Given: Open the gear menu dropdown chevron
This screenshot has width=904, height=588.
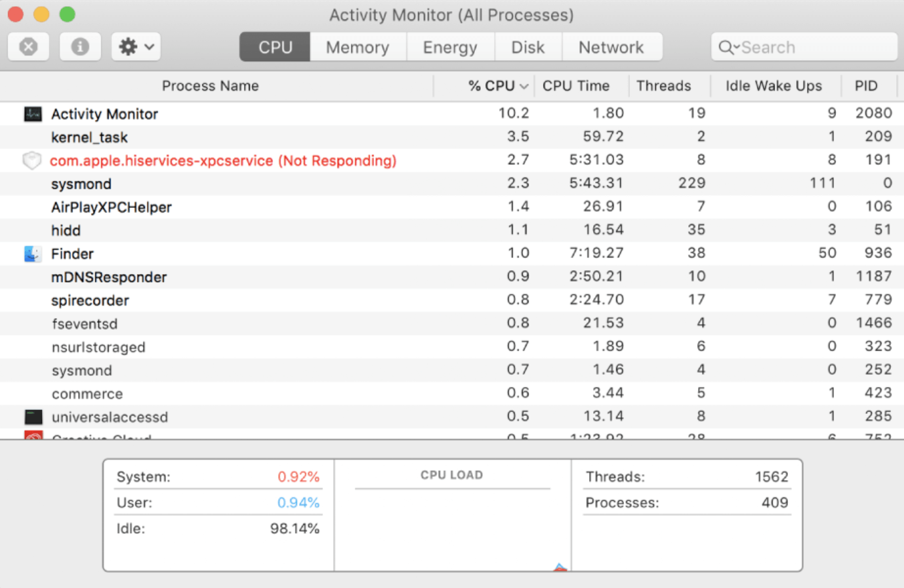Looking at the screenshot, I should (x=147, y=46).
